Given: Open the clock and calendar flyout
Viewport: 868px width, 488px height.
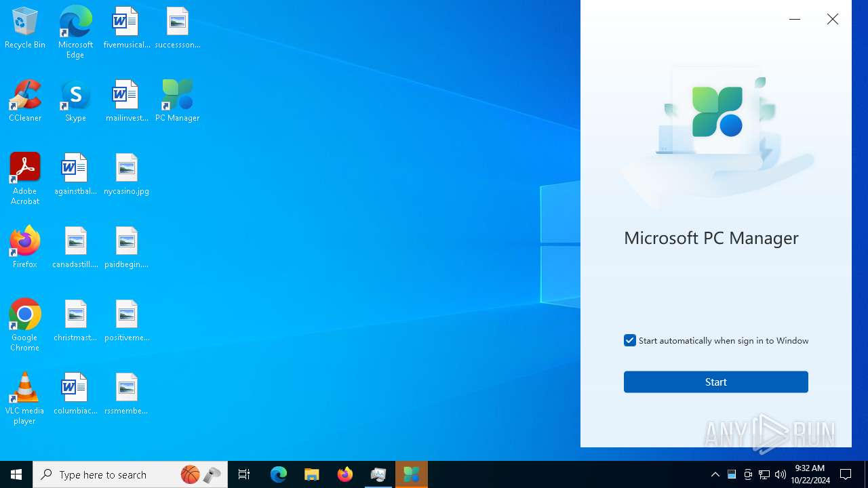Looking at the screenshot, I should point(811,474).
